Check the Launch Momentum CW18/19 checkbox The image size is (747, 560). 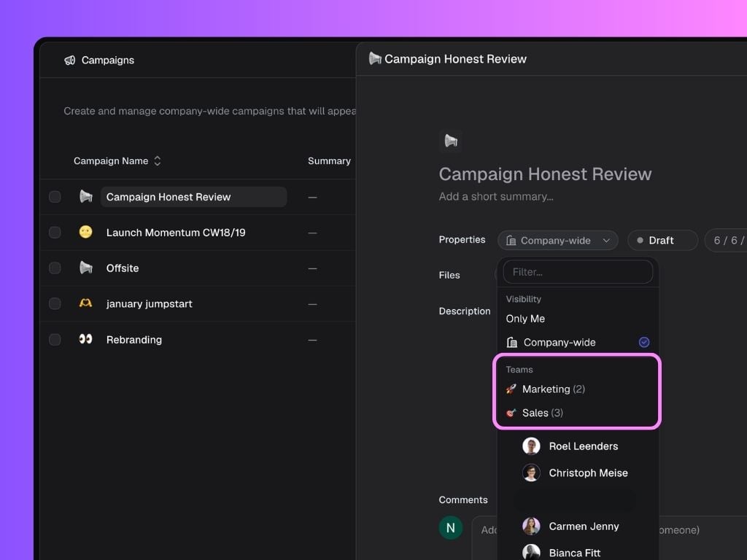55,233
